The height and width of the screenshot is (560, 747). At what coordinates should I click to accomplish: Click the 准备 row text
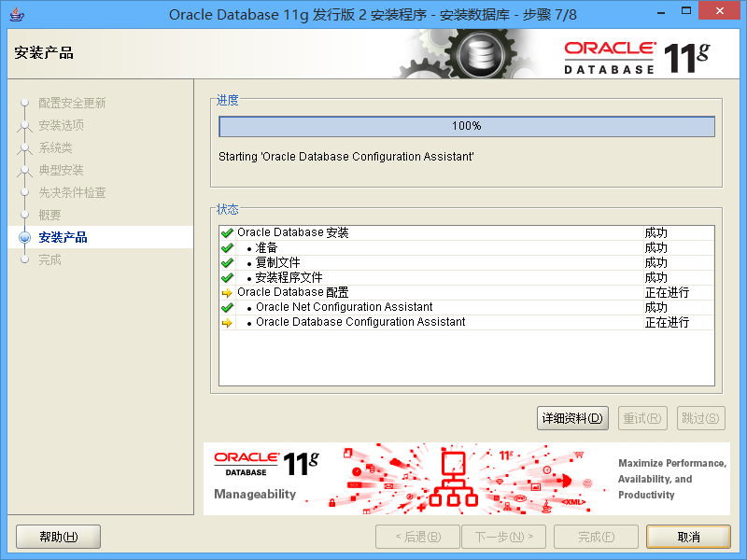(x=266, y=247)
